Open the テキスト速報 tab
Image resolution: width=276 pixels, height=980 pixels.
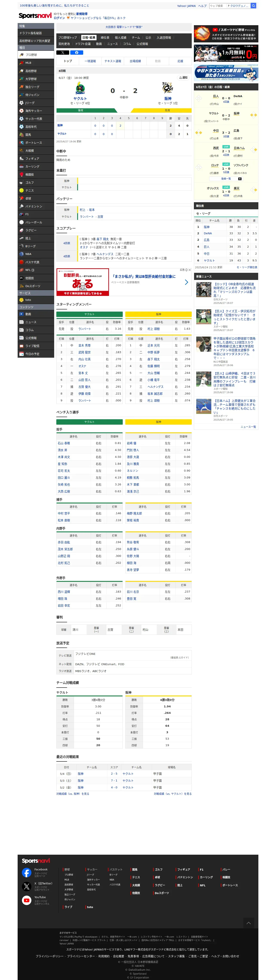(x=113, y=61)
